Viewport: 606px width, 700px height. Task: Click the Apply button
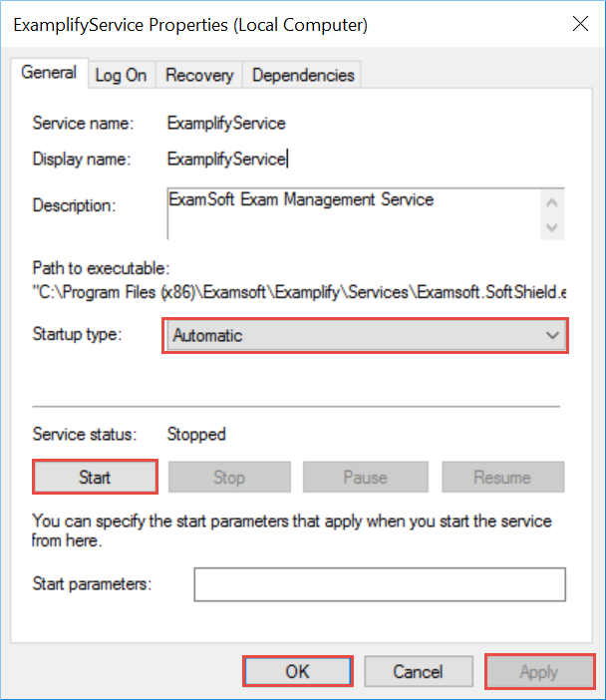coord(539,672)
